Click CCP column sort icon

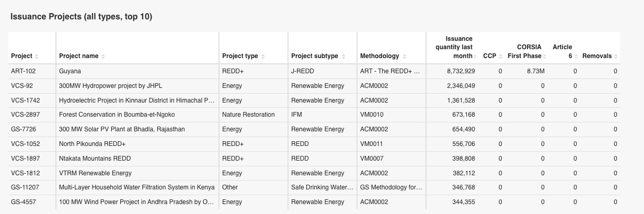pos(500,57)
